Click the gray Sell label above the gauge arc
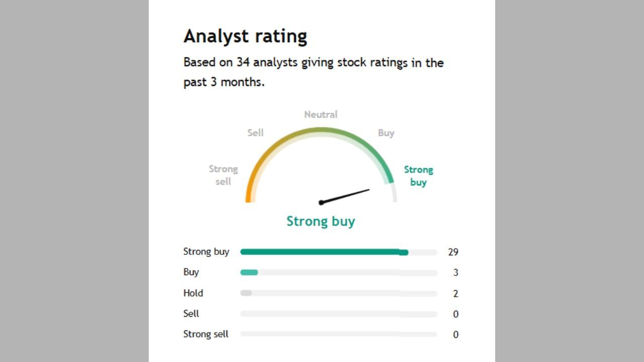The height and width of the screenshot is (362, 644). tap(255, 133)
